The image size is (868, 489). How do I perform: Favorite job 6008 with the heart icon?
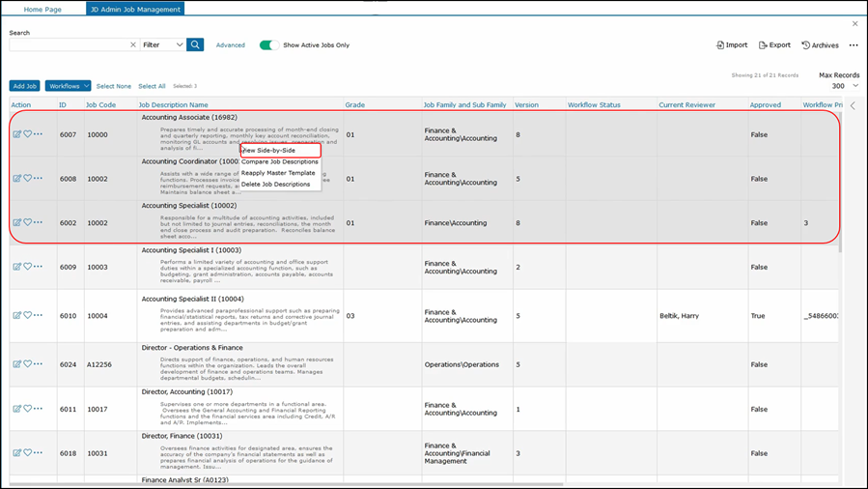pyautogui.click(x=27, y=178)
